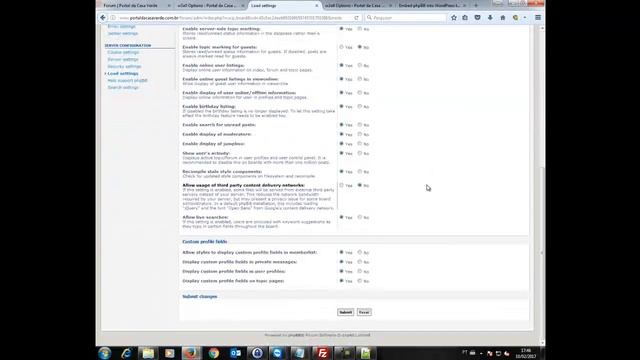640x360 pixels.
Task: Switch to Firefox in the taskbar
Action: click(x=191, y=353)
